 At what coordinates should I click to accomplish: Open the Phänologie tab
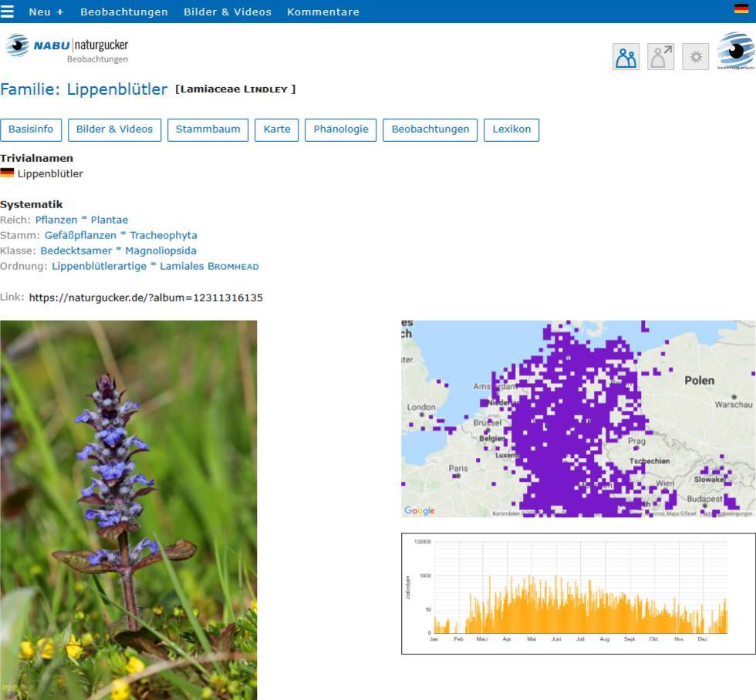coord(340,130)
